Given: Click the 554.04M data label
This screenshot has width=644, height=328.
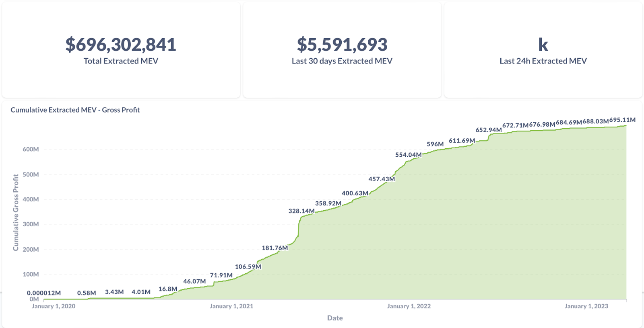Looking at the screenshot, I should click(x=409, y=155).
